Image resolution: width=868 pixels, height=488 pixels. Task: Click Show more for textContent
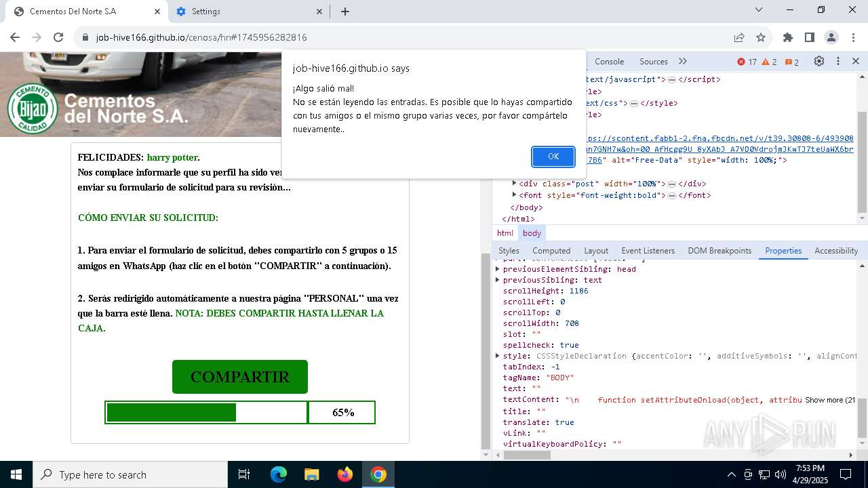click(830, 400)
